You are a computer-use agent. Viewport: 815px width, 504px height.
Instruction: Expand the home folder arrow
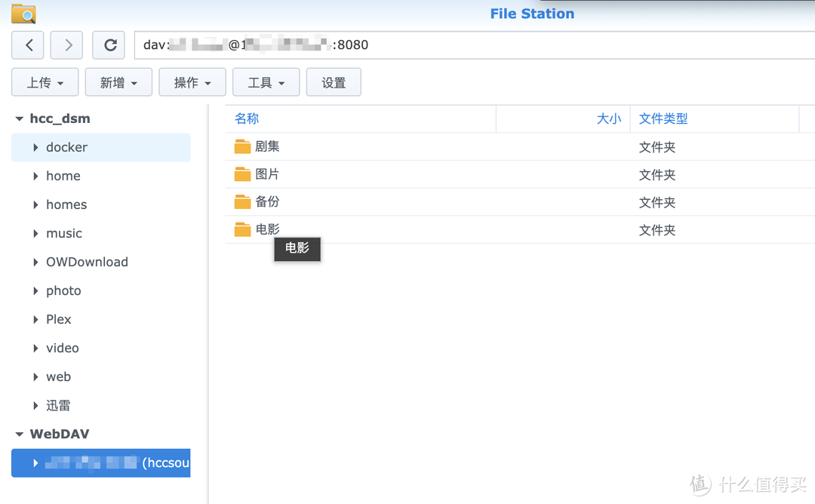[x=35, y=176]
